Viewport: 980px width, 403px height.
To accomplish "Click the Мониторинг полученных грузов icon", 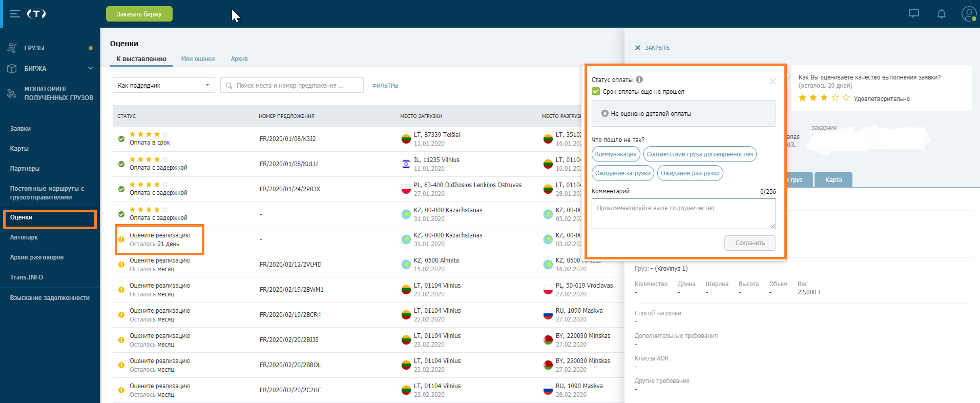I will tap(12, 93).
